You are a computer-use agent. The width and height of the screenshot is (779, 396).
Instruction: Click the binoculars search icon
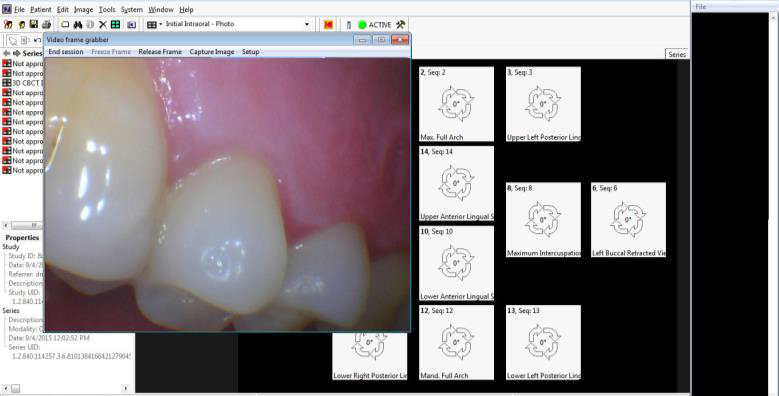coord(78,24)
